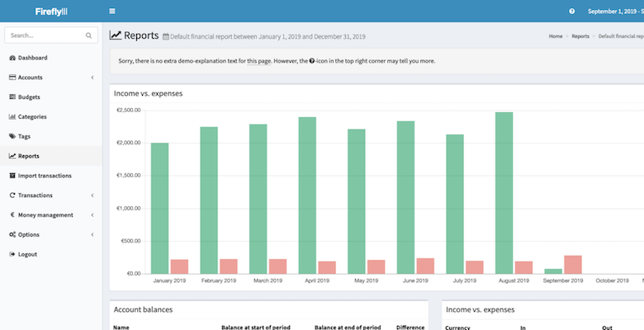Click the Import transactions archive icon
644x330 pixels.
click(x=12, y=176)
